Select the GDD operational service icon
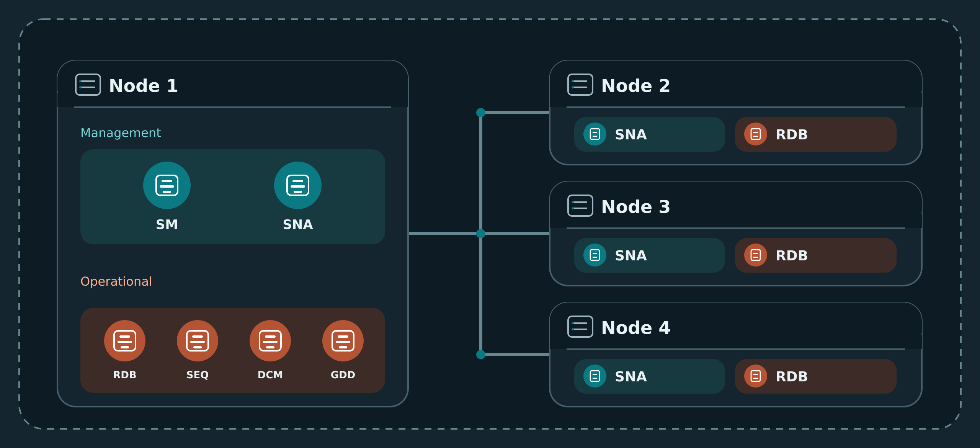 coord(343,341)
